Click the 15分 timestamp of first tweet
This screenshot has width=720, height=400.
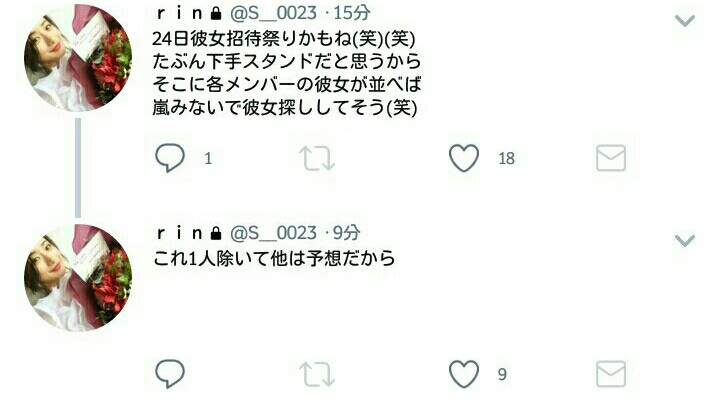pos(352,13)
